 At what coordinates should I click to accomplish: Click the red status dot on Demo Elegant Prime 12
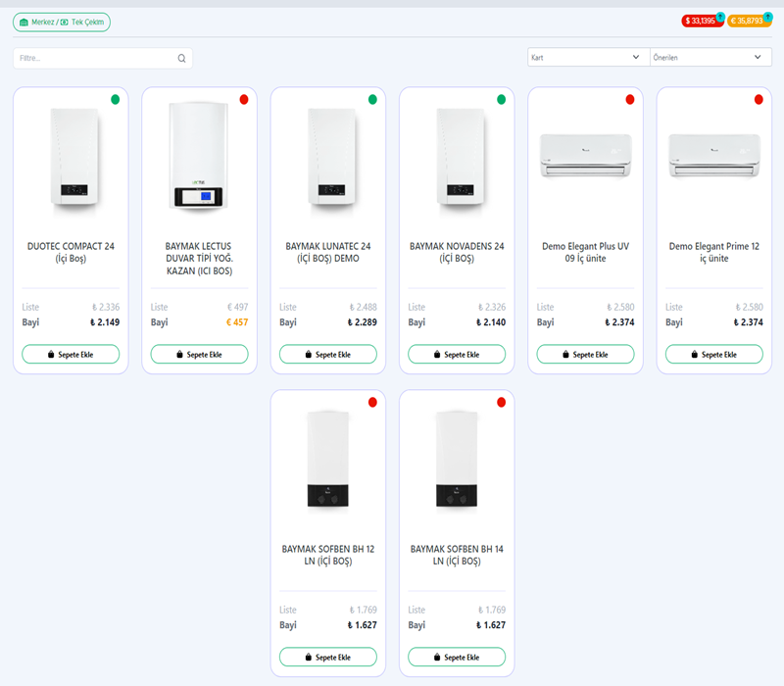tap(759, 99)
